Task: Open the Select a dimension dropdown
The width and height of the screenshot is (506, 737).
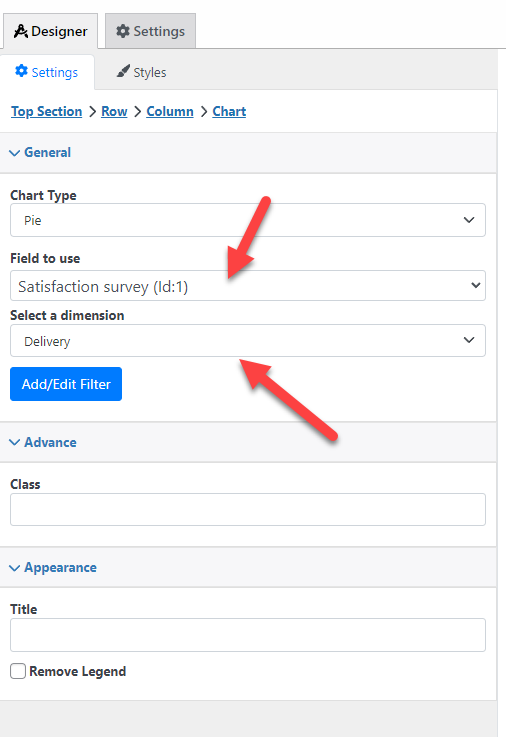Action: 248,340
